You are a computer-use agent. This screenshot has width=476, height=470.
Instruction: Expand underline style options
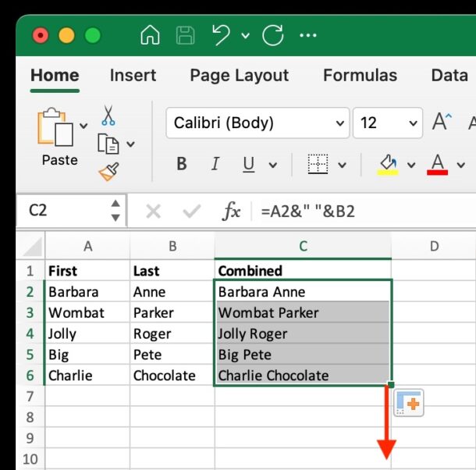(272, 165)
